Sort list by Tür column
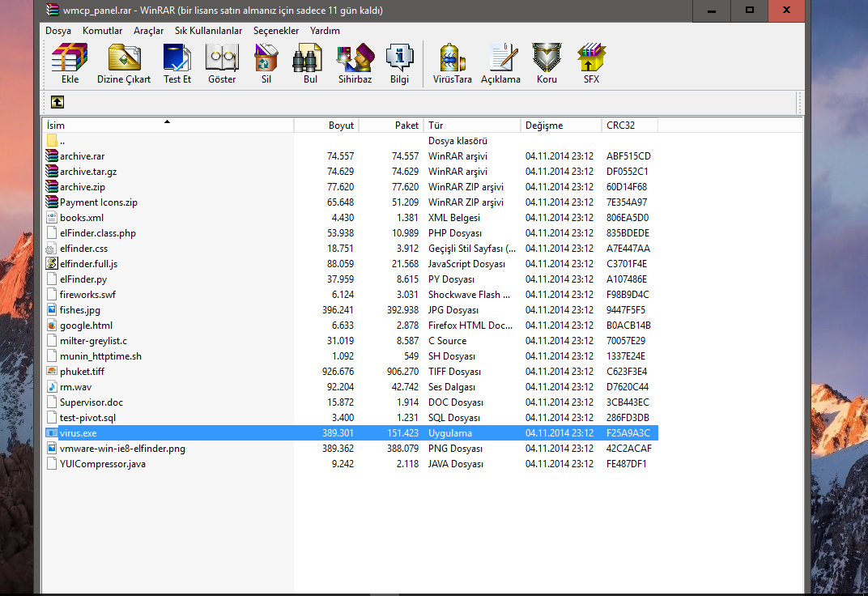Viewport: 868px width, 596px height. [x=472, y=125]
